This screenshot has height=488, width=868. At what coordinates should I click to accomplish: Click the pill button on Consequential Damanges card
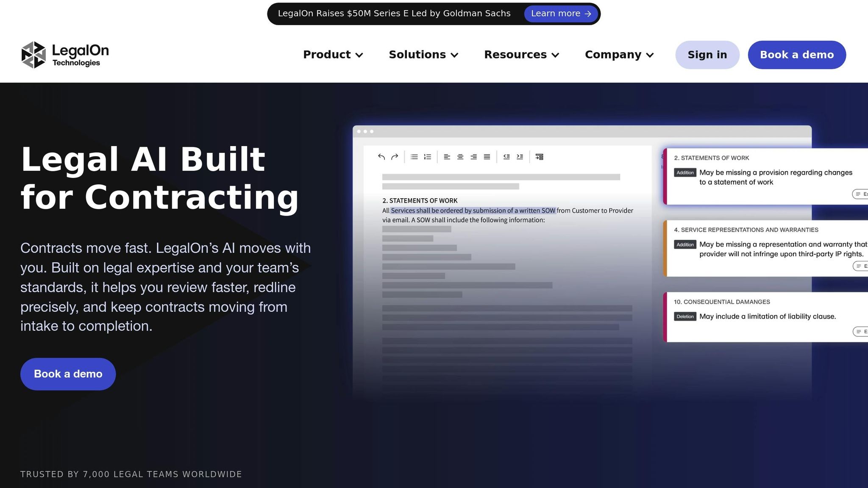(860, 331)
